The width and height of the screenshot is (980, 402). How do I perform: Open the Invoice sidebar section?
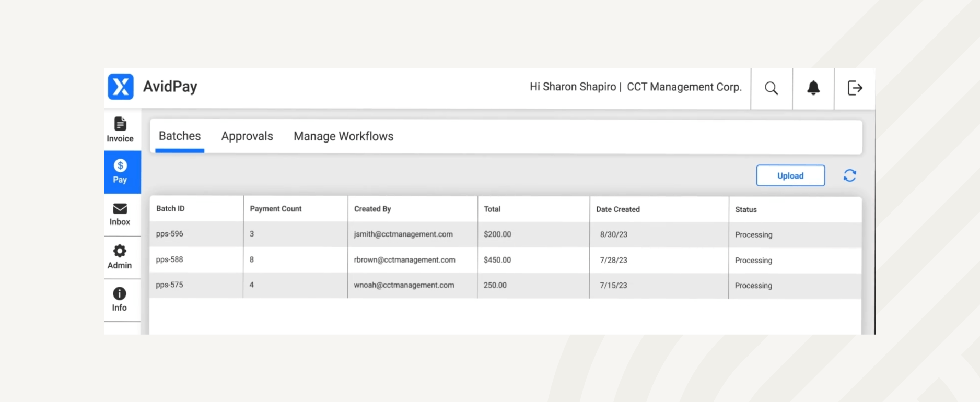(x=120, y=129)
